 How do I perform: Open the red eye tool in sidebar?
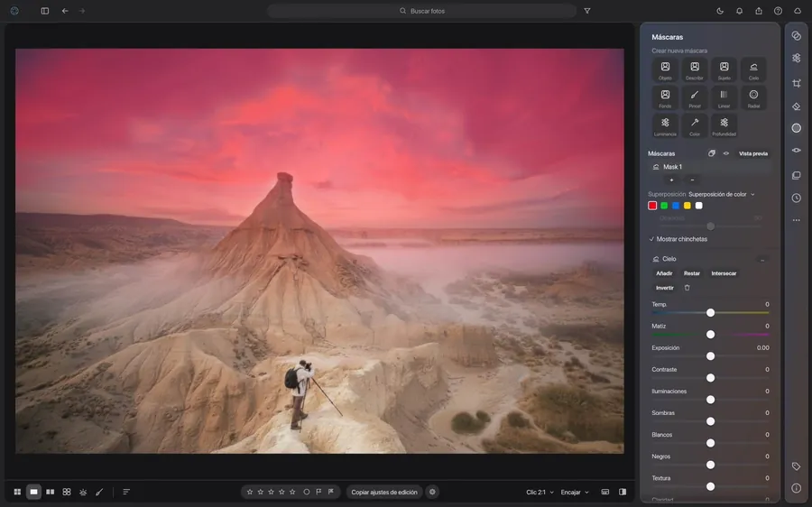pyautogui.click(x=797, y=150)
